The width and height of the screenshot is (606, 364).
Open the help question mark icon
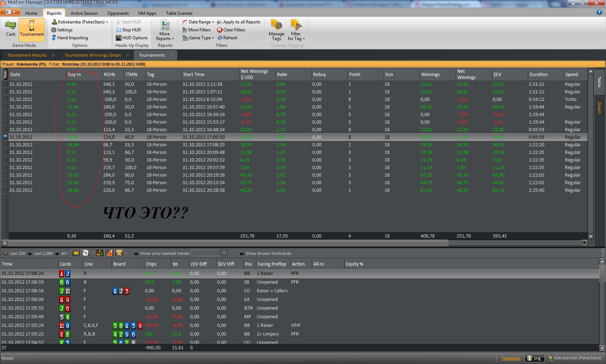coord(600,12)
